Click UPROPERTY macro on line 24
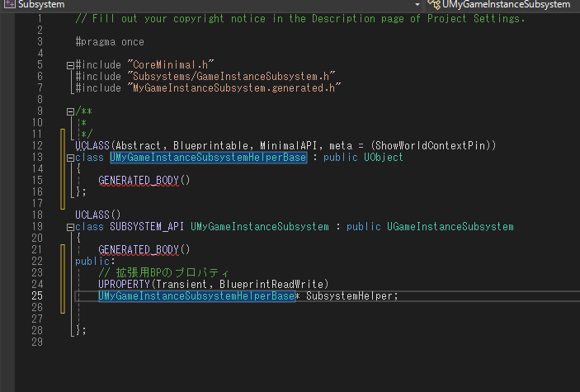The height and width of the screenshot is (392, 580). [124, 284]
